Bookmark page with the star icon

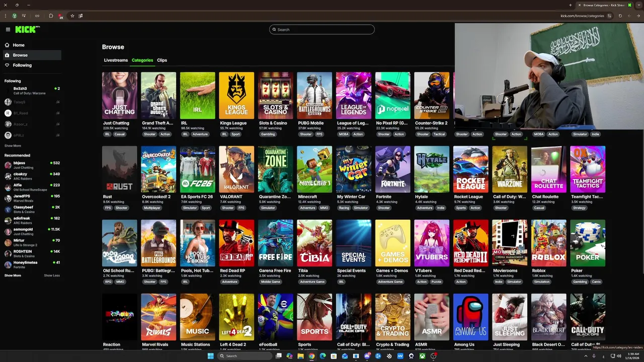point(72,16)
